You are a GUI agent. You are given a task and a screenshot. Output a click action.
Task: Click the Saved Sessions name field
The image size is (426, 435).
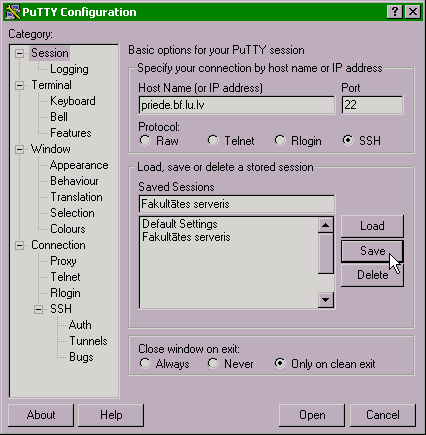[x=237, y=204]
